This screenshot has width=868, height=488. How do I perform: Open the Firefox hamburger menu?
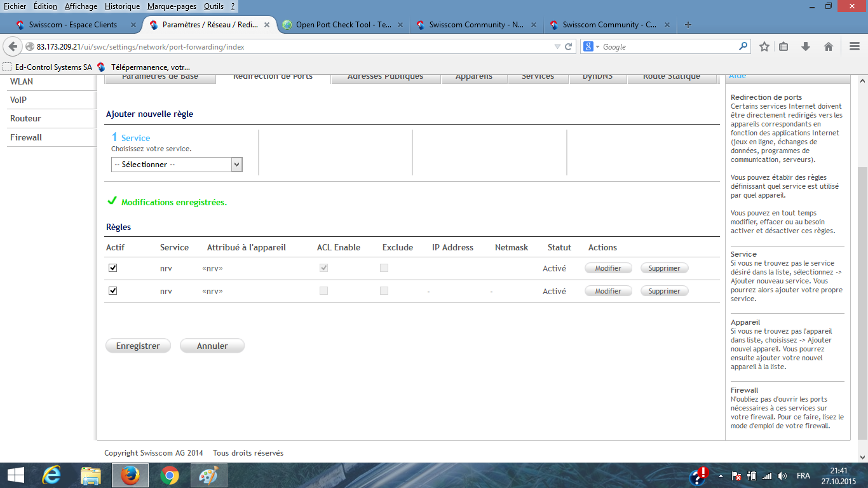[855, 47]
